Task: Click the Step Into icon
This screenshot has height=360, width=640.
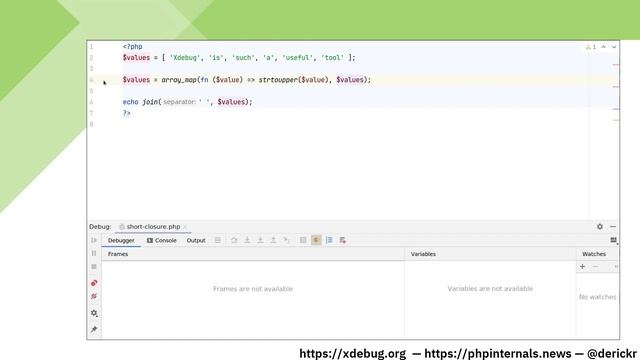Action: click(247, 240)
